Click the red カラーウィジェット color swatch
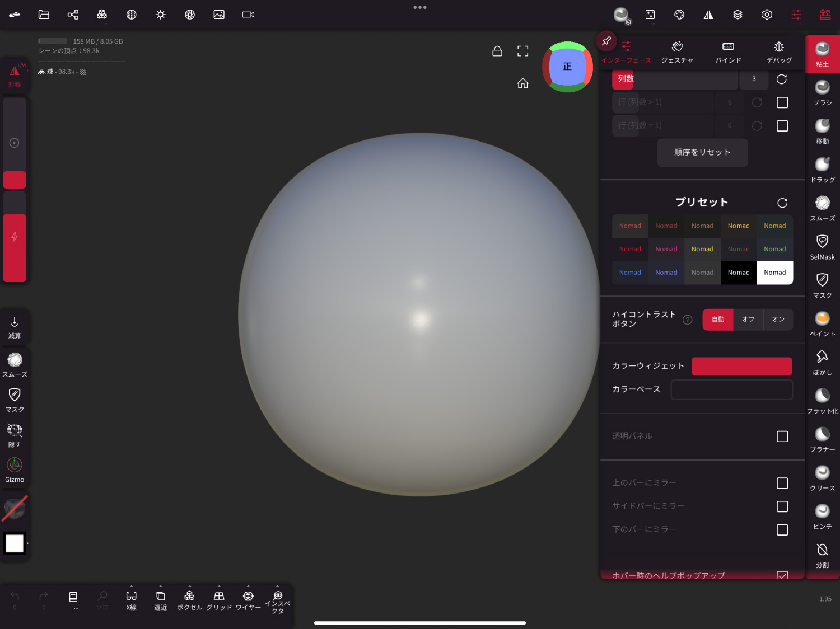The width and height of the screenshot is (840, 629). click(741, 366)
